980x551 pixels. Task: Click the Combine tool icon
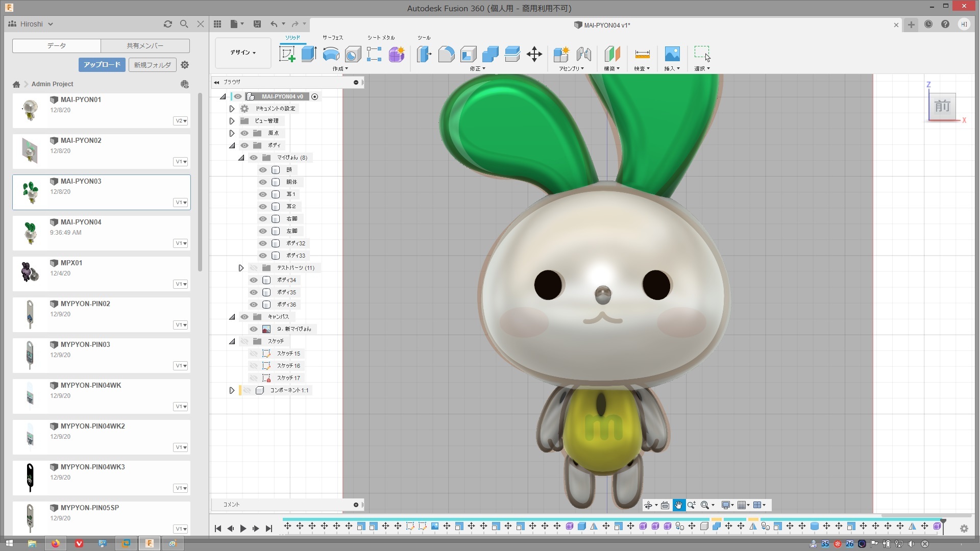(x=490, y=54)
